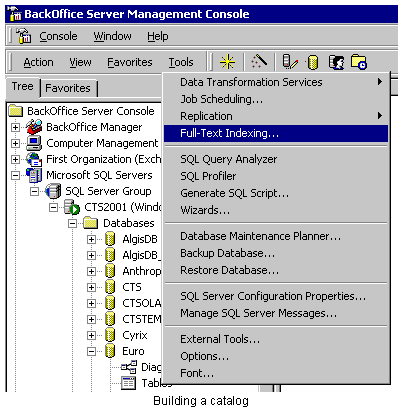
Task: Click the SQL Server Group icon
Action: 53,191
